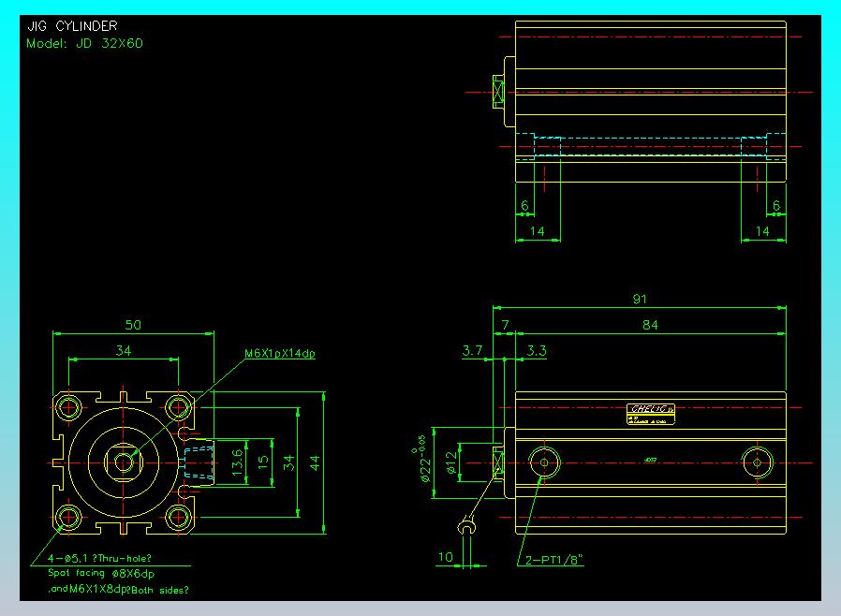Select the wrench symbol below the piston rod

466,526
